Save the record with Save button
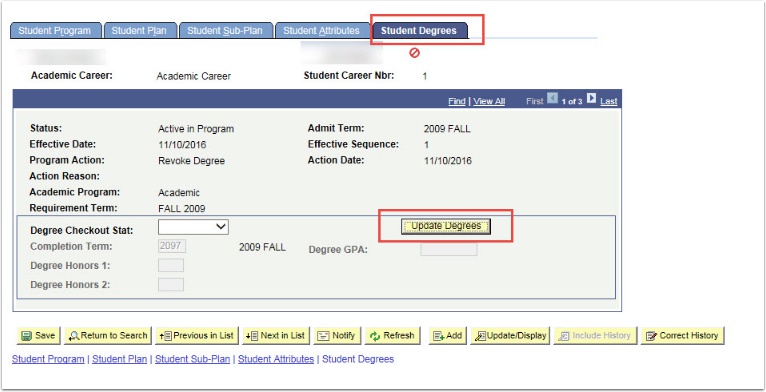This screenshot has height=392, width=766. click(39, 336)
